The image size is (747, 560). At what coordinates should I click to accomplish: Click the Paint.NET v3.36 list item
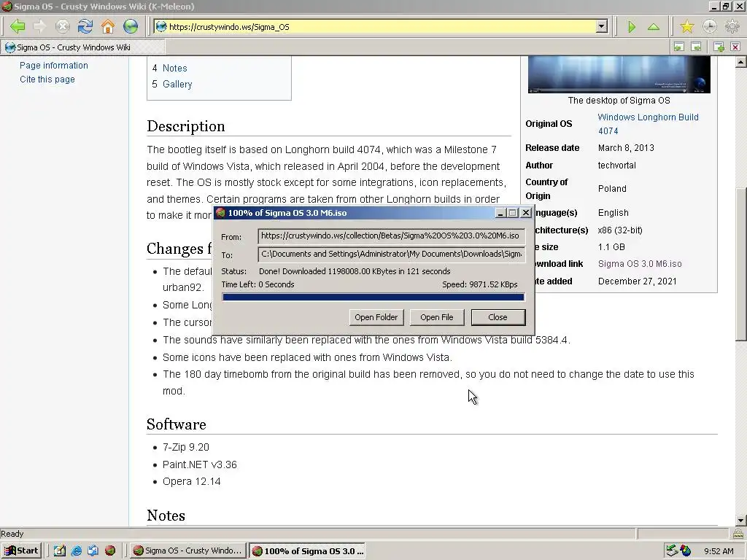pos(200,464)
